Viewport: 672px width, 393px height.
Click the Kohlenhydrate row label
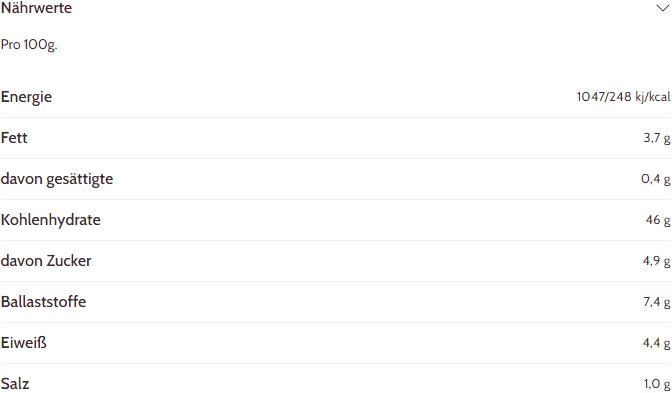(x=51, y=220)
